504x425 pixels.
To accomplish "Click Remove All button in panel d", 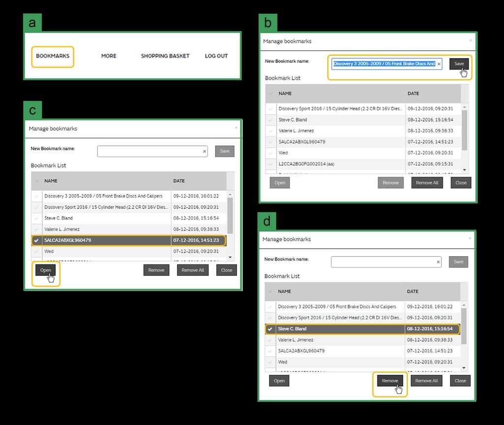I will coord(426,381).
